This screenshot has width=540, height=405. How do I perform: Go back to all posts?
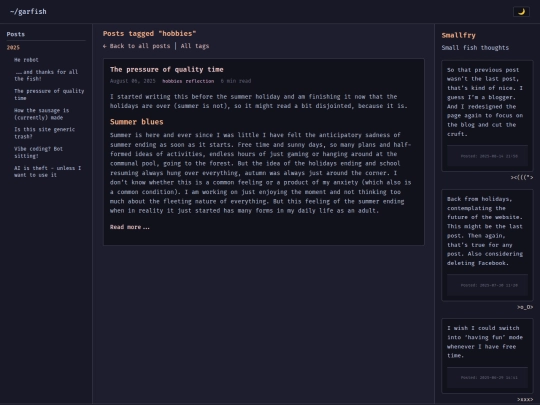point(136,46)
